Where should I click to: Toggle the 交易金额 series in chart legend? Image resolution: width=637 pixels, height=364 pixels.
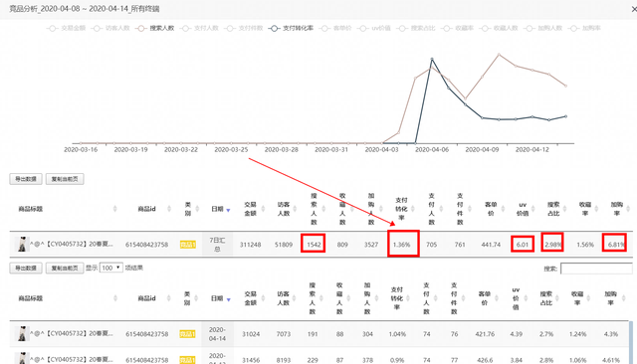tap(67, 28)
